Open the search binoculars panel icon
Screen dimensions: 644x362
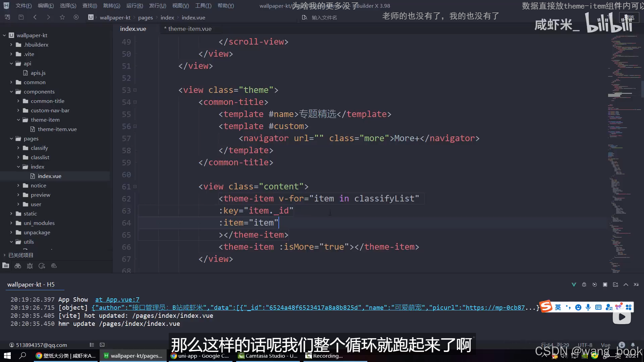[18, 266]
